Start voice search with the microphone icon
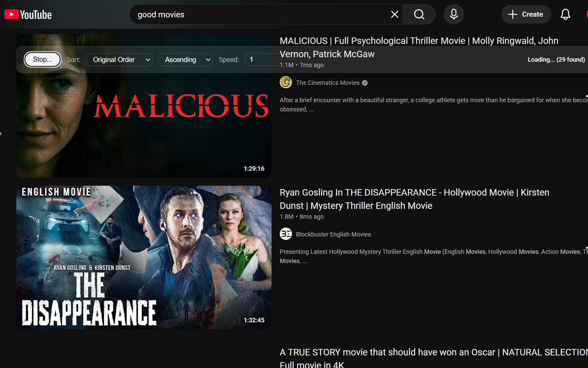Screen dimensions: 588x368 point(454,15)
